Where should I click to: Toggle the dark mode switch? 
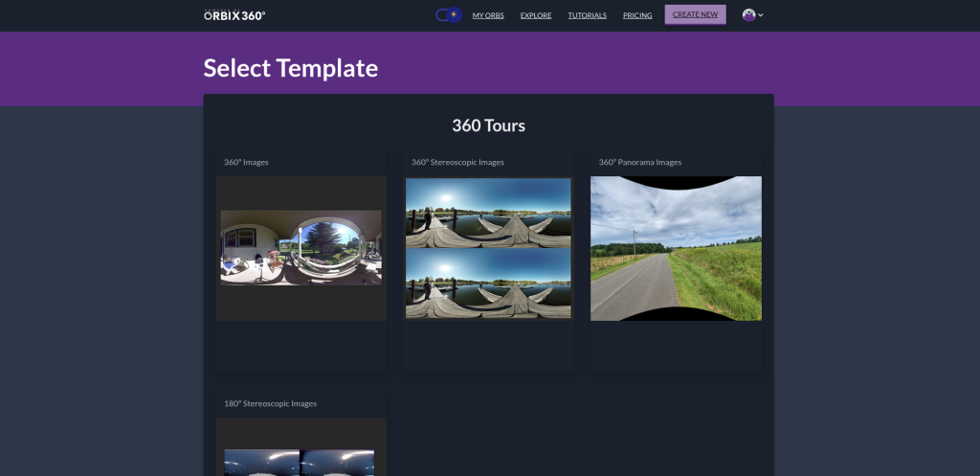coord(448,15)
